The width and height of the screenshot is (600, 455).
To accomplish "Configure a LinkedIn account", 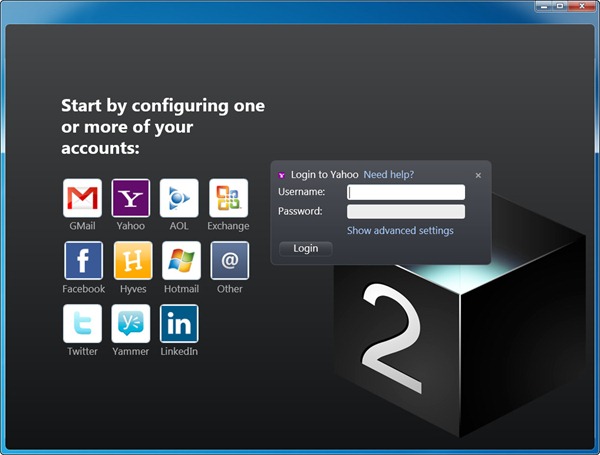I will pyautogui.click(x=179, y=323).
